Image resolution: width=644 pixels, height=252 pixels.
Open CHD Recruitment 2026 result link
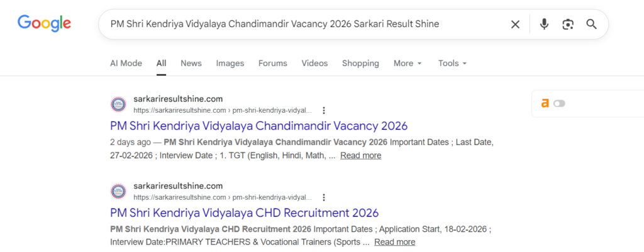coord(244,212)
